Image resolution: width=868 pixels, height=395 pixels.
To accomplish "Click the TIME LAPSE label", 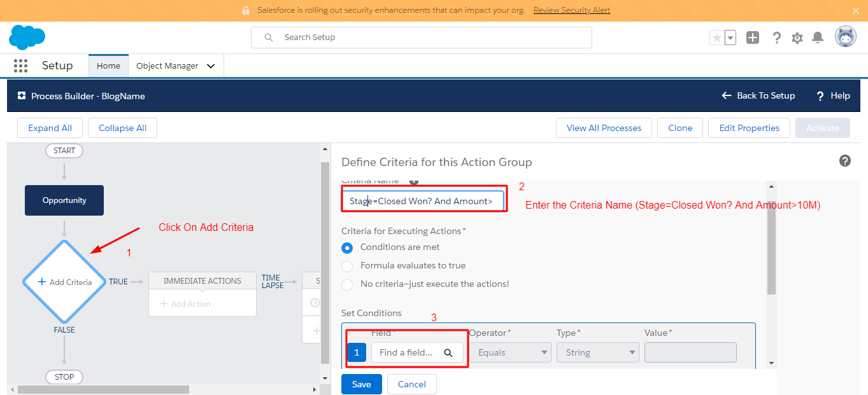I will [271, 281].
